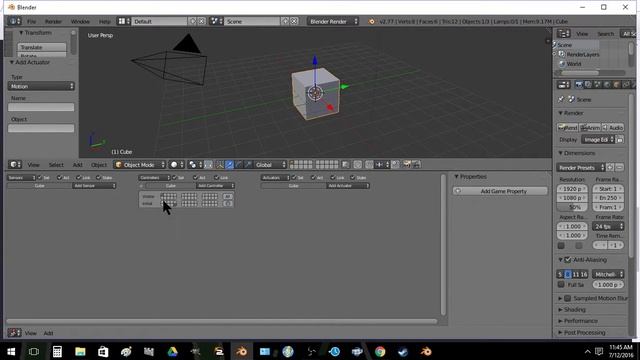Image resolution: width=640 pixels, height=360 pixels.
Task: Click the Windows Start button
Action: tap(11, 351)
